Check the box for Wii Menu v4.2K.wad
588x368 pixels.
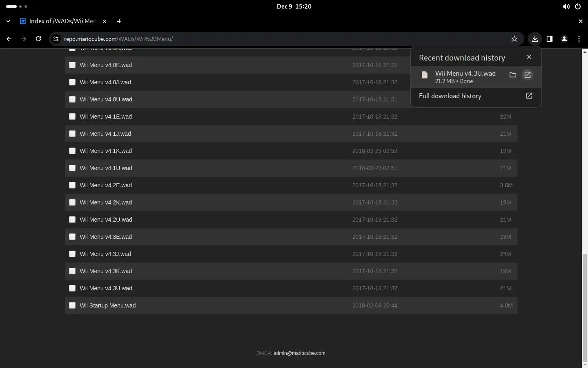[x=72, y=202]
